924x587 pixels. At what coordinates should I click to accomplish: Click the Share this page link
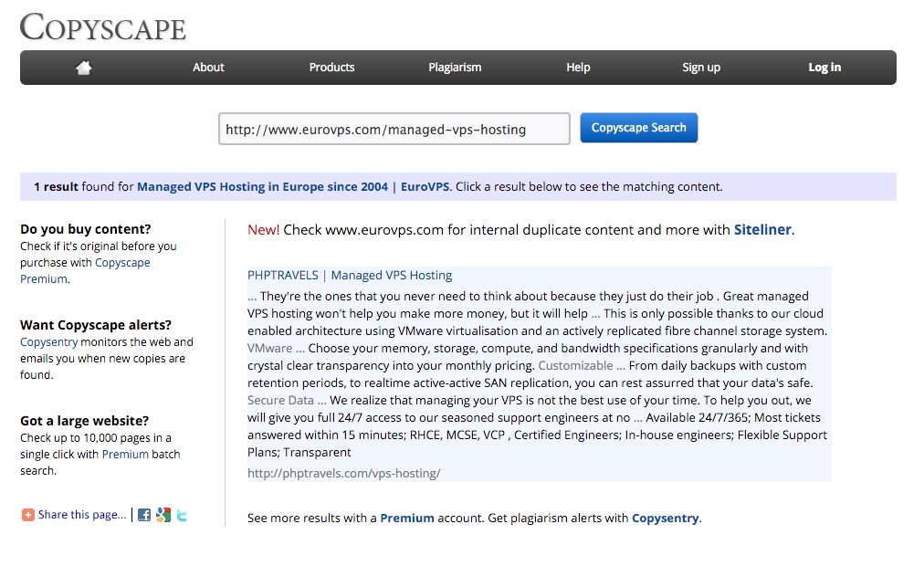pos(82,515)
